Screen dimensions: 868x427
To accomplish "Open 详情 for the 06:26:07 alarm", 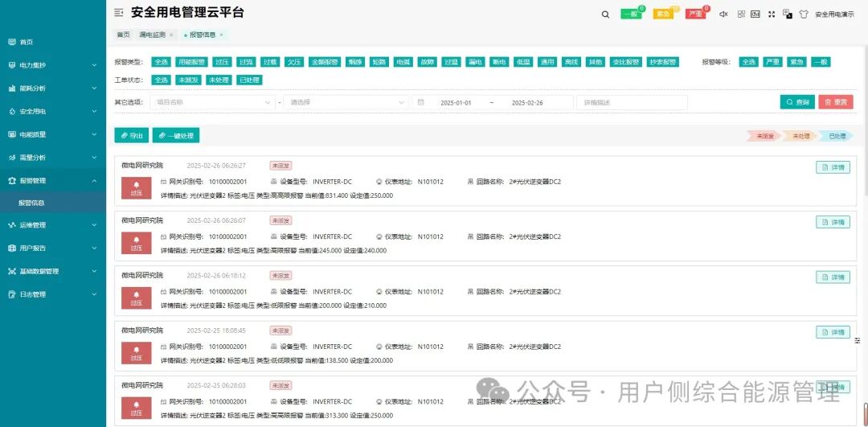I will (833, 222).
